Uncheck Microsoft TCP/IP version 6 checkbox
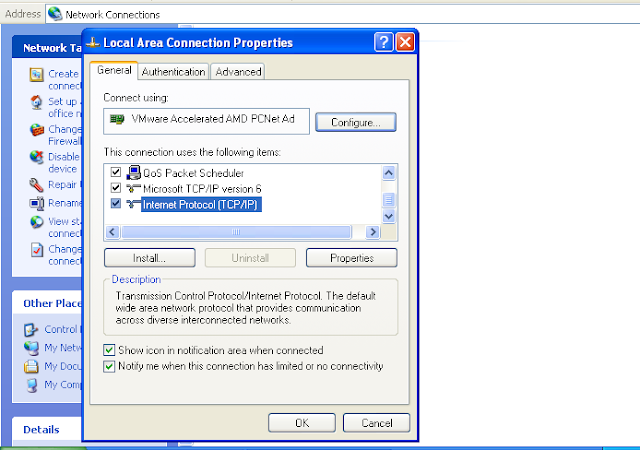 116,188
